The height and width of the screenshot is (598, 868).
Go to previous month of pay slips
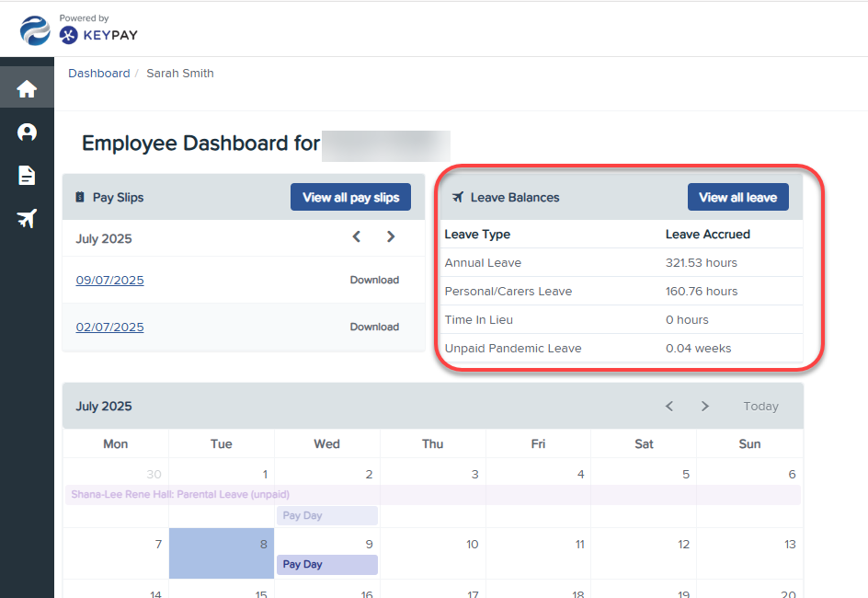click(357, 237)
